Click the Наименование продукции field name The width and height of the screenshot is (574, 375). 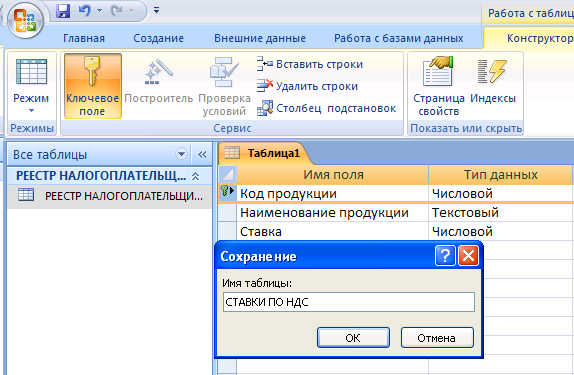333,212
